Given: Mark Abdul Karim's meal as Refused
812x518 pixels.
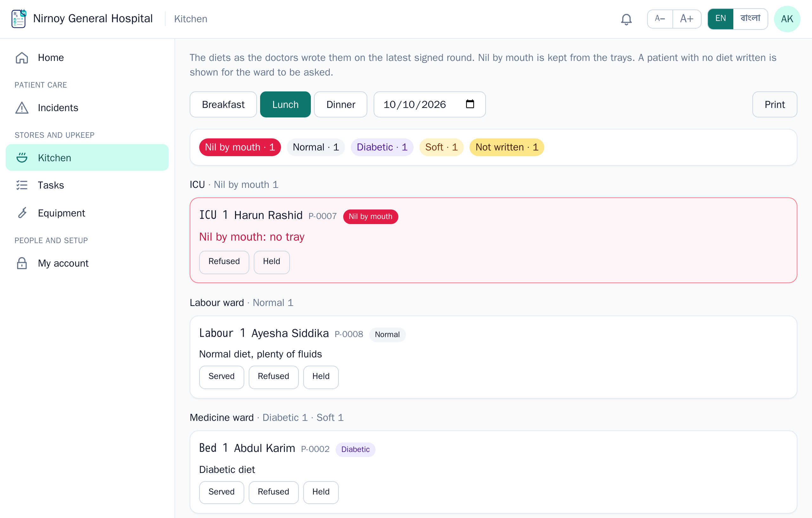Looking at the screenshot, I should click(273, 492).
